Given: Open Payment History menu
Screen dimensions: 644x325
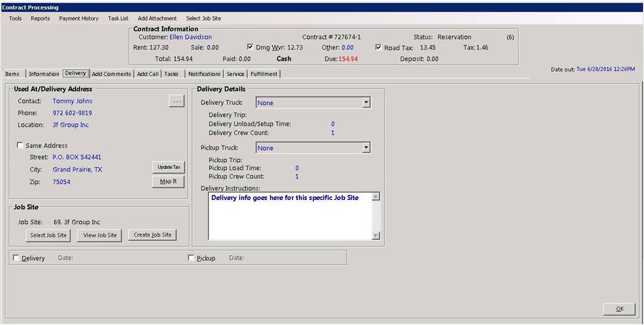Looking at the screenshot, I should click(79, 19).
